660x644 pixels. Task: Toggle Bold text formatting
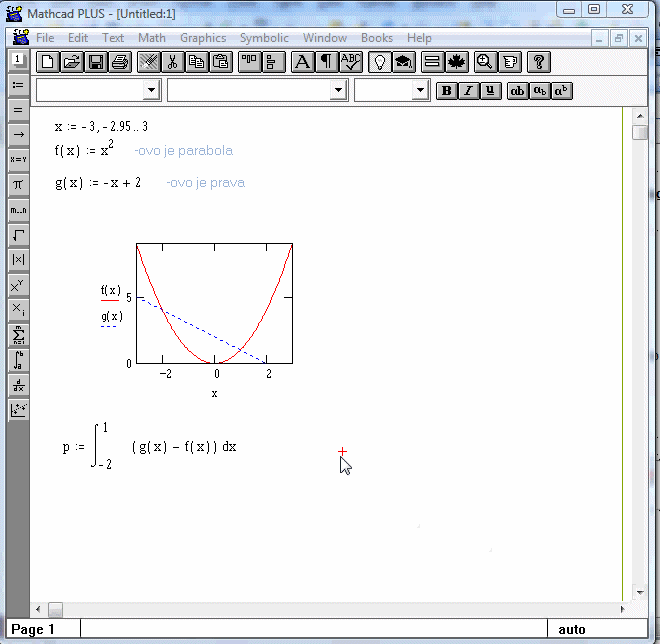click(x=447, y=91)
